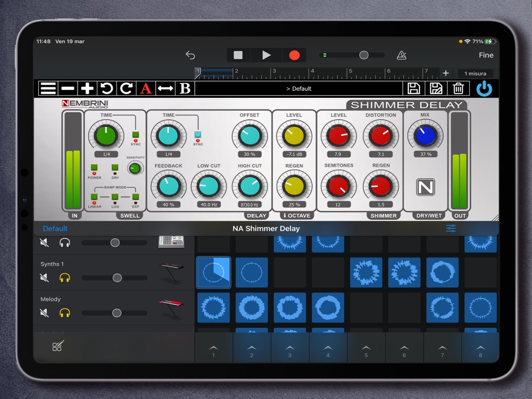Stop playback with the square button

[x=238, y=55]
